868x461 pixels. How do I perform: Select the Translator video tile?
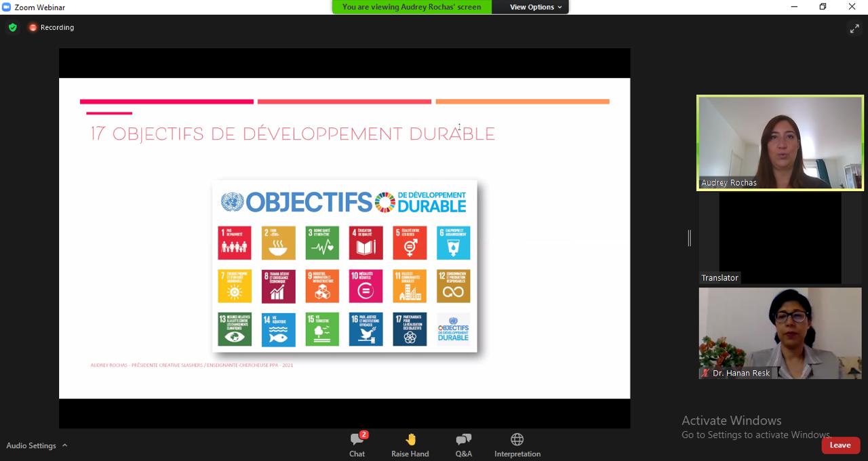tap(780, 238)
